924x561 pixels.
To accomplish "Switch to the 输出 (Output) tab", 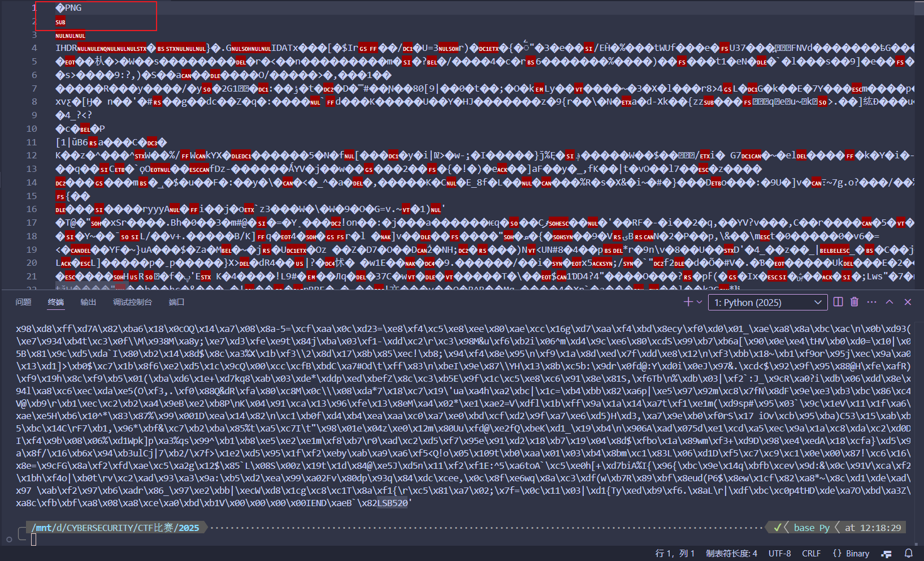I will click(x=88, y=302).
